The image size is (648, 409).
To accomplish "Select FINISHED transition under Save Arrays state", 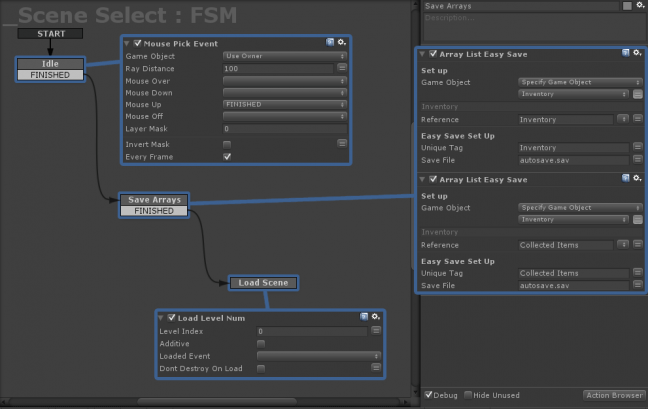I will point(154,211).
